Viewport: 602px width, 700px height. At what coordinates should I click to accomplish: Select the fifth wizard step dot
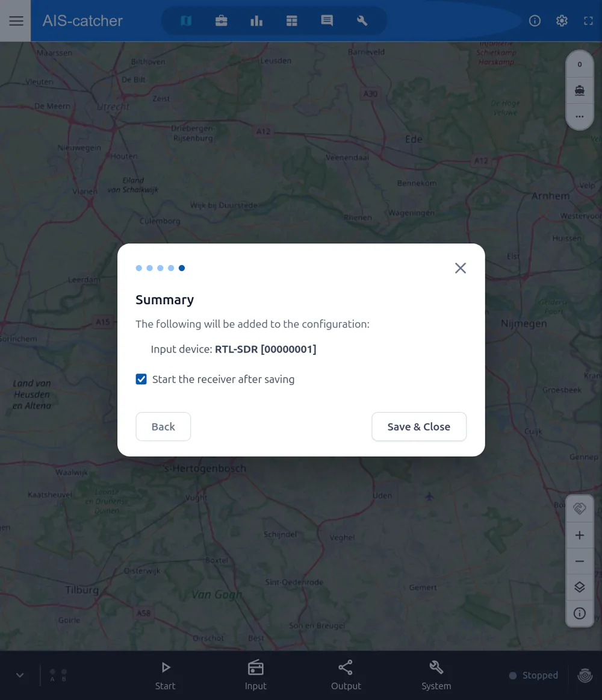pos(182,268)
